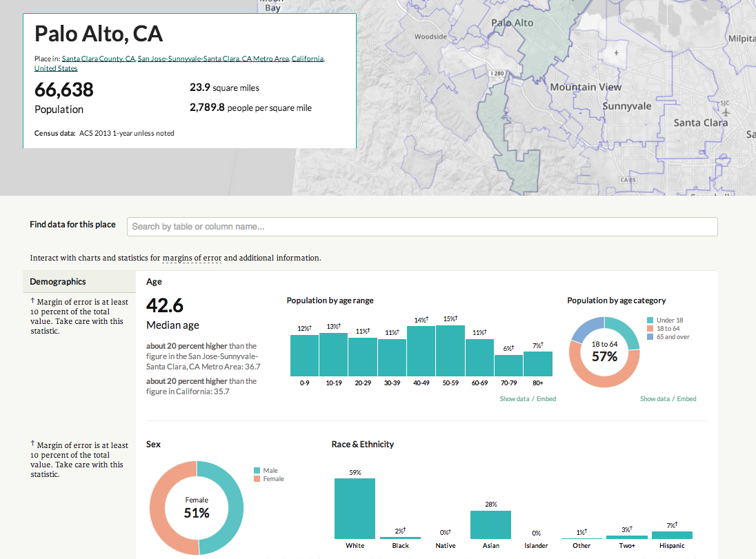756x559 pixels.
Task: Click Show data under the age range chart
Action: click(x=514, y=399)
